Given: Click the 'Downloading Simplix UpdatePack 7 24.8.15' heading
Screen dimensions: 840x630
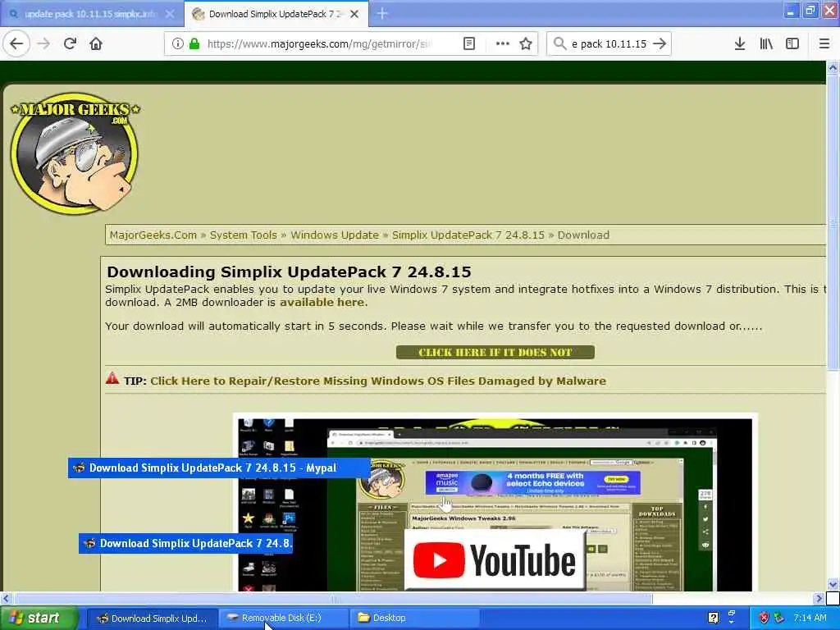Looking at the screenshot, I should [x=289, y=272].
